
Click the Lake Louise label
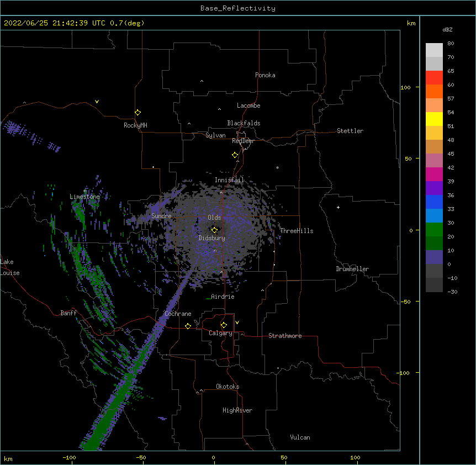(x=10, y=267)
